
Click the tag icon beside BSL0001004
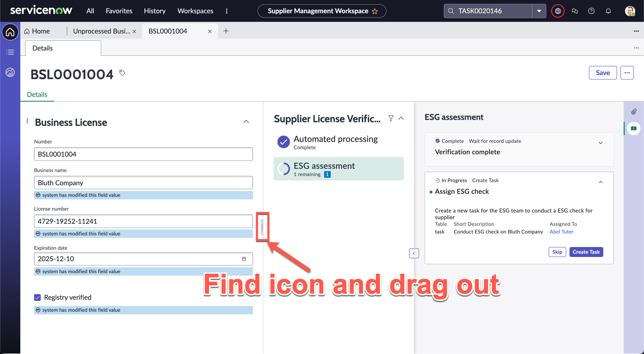pos(122,73)
